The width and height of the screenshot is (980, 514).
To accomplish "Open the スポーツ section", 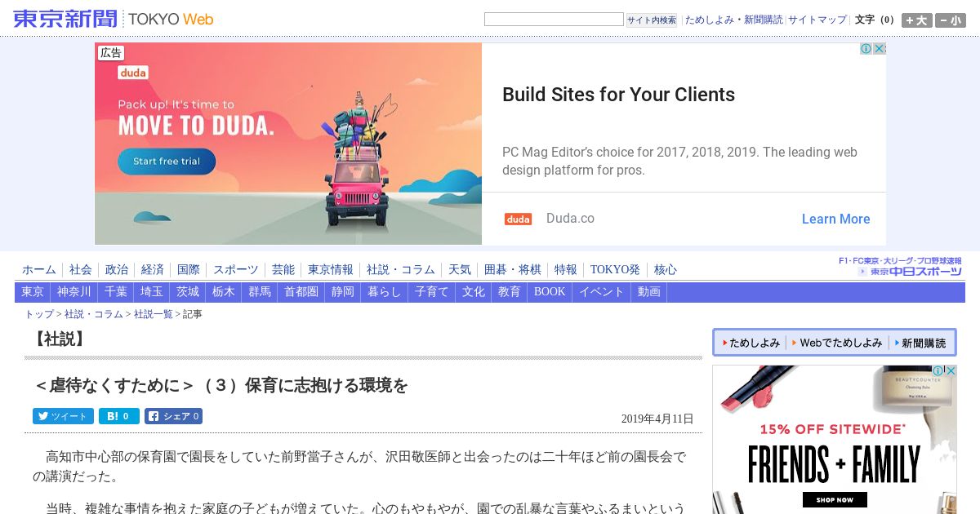I will pos(236,270).
